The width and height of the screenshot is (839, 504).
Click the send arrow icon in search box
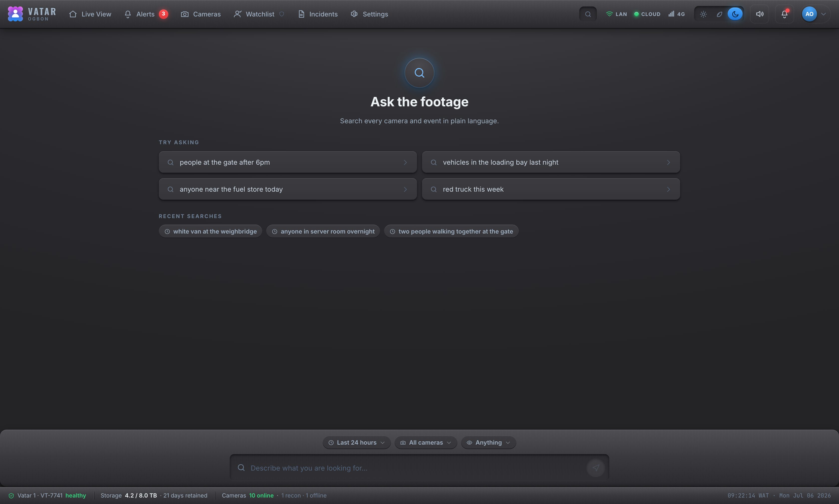596,468
